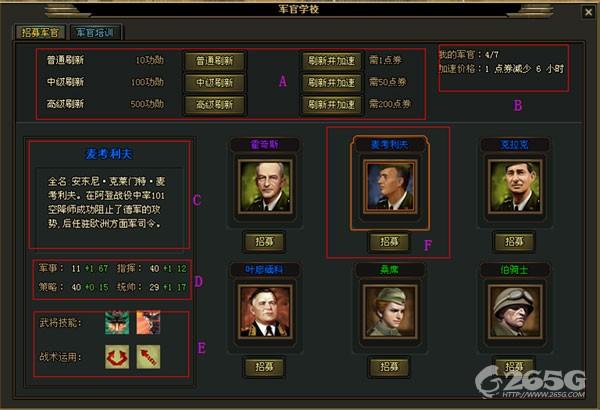Select the 麦考利夫 officer portrait
Image resolution: width=600 pixels, height=410 pixels.
click(390, 186)
